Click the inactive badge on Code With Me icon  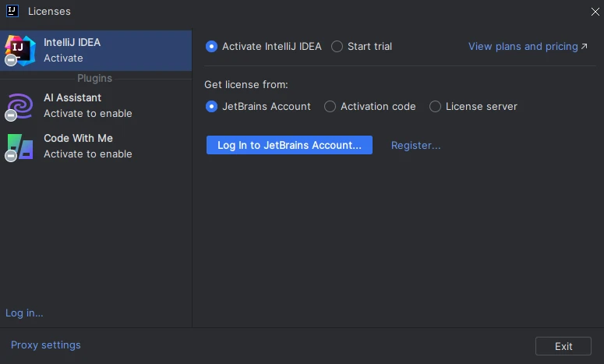[x=11, y=156]
